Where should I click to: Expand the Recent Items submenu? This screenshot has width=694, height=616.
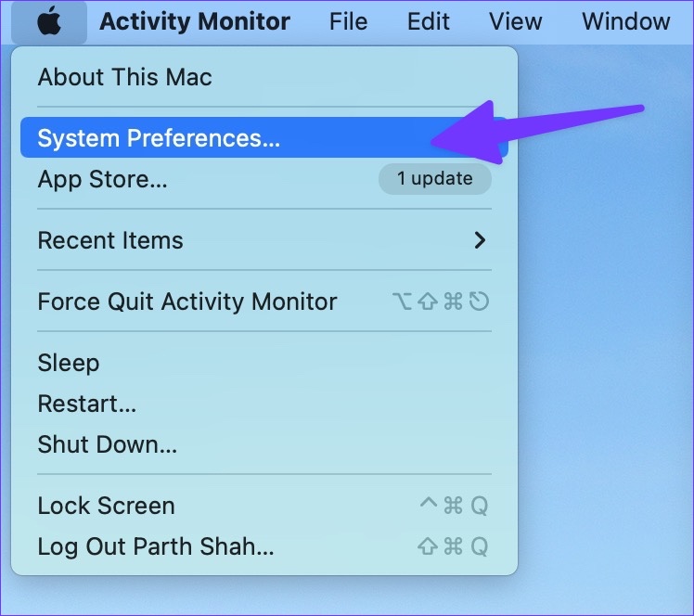pos(264,240)
